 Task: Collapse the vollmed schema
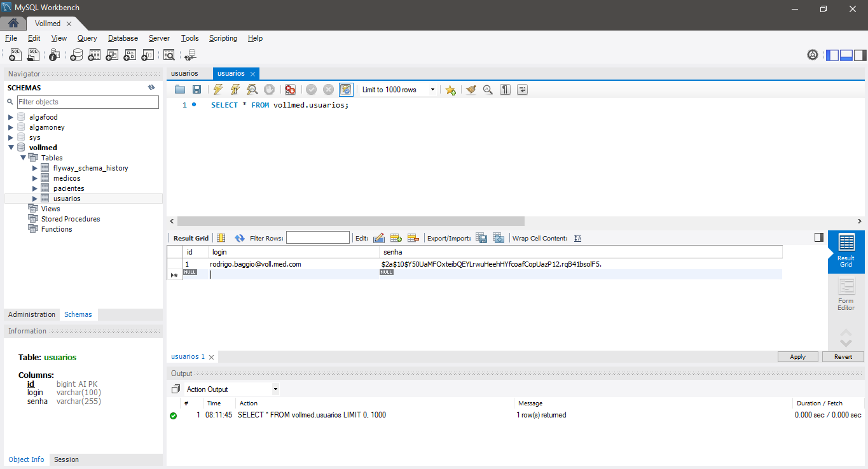pyautogui.click(x=11, y=148)
